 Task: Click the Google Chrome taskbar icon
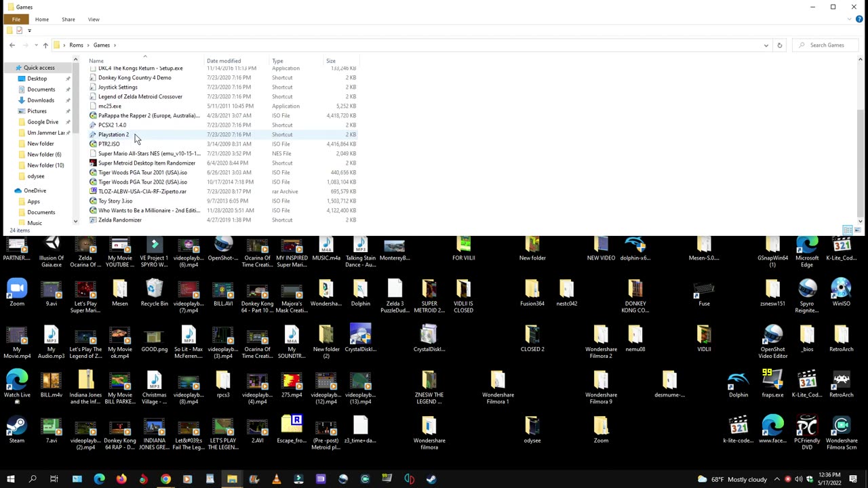pos(165,479)
